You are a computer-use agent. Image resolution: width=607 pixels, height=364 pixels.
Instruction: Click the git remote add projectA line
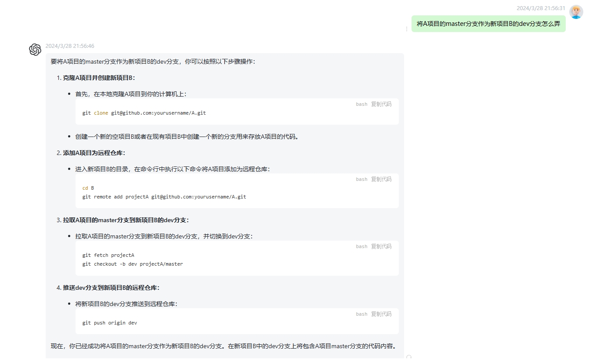click(164, 197)
